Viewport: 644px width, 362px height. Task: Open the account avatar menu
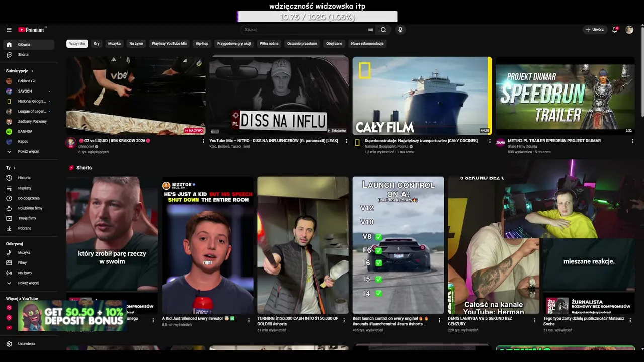click(629, 30)
